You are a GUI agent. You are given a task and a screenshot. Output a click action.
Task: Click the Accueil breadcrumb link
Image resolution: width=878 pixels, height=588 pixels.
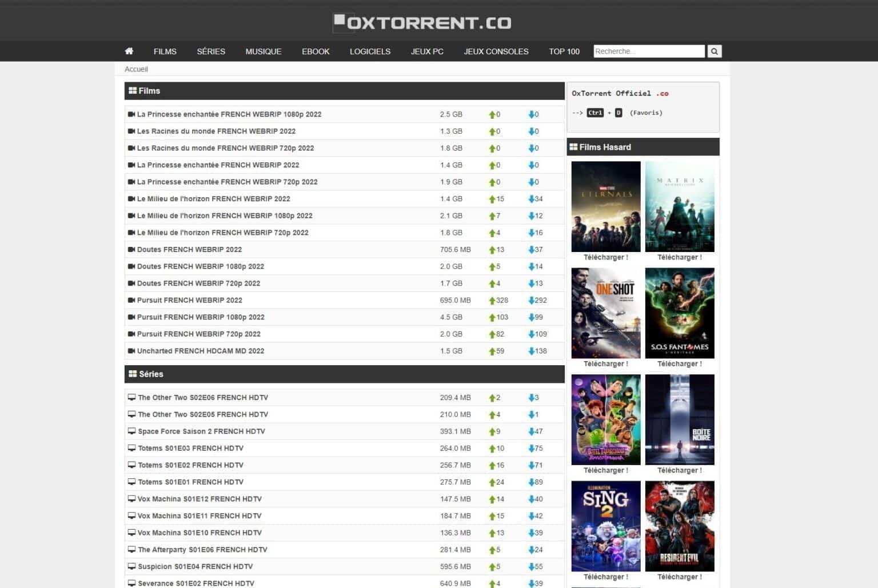click(136, 69)
